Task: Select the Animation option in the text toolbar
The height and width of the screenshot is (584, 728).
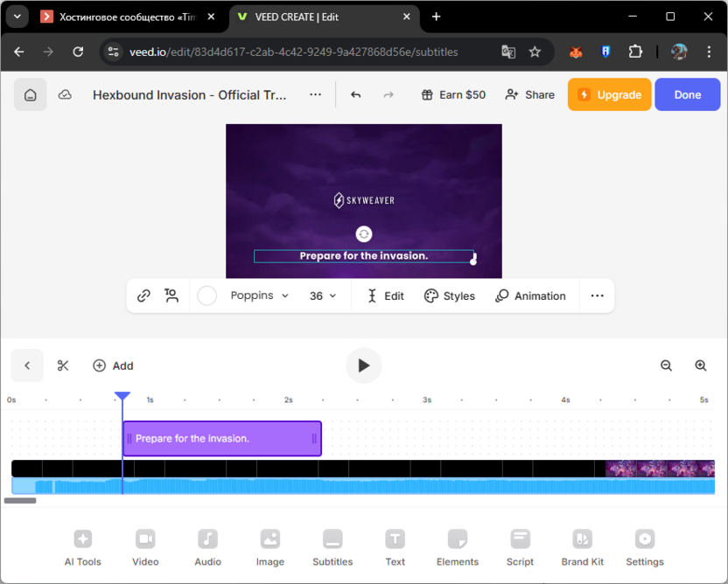Action: coord(530,295)
